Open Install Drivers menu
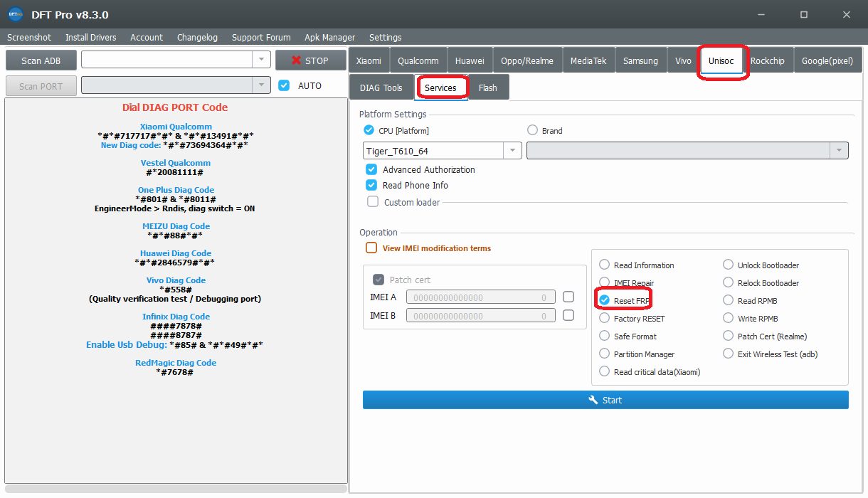The height and width of the screenshot is (498, 868). [x=91, y=37]
